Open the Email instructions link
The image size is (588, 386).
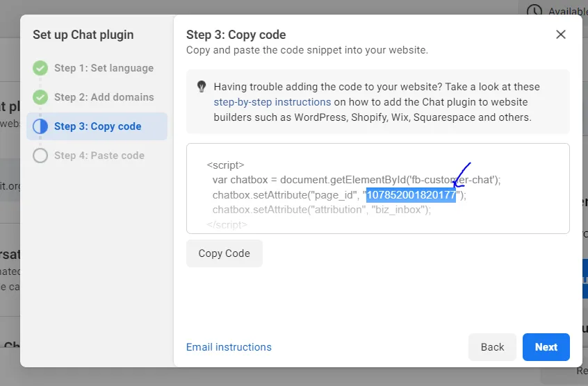229,347
